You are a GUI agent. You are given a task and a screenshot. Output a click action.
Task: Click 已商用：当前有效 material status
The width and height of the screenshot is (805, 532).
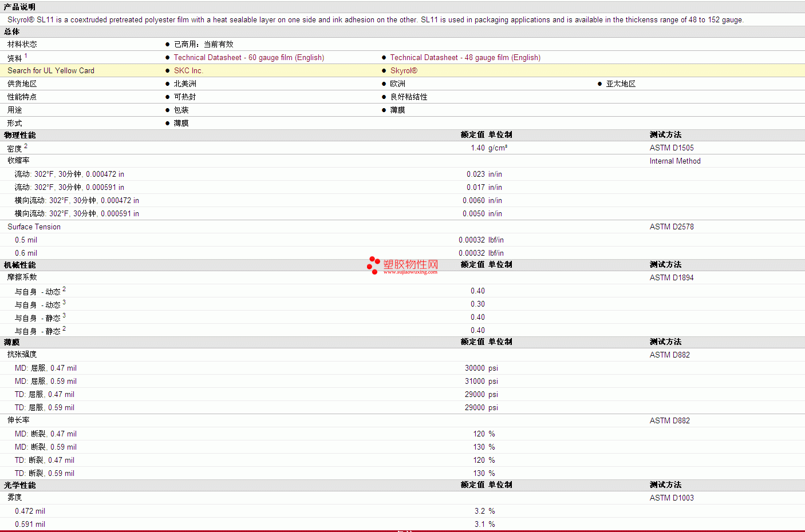[x=204, y=44]
